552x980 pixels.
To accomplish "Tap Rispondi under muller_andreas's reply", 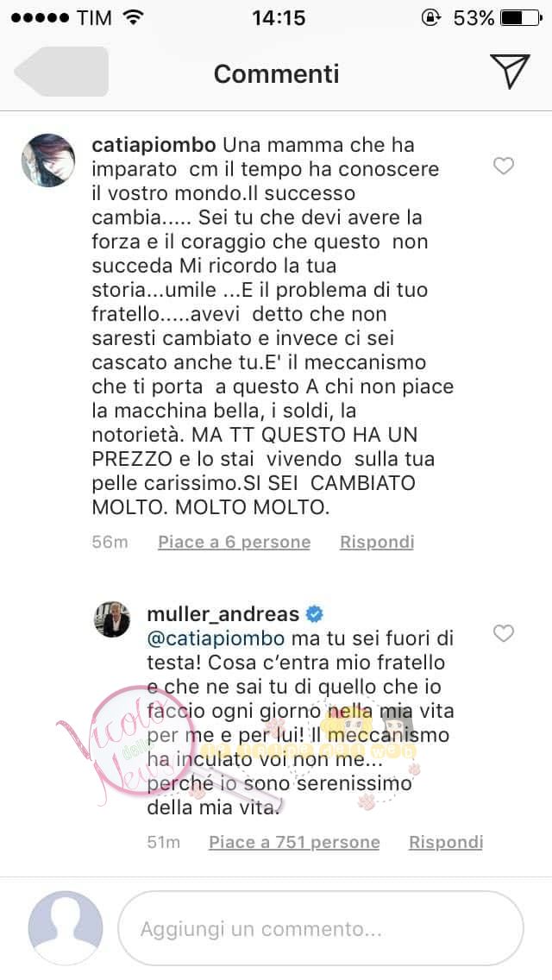I will click(x=446, y=842).
